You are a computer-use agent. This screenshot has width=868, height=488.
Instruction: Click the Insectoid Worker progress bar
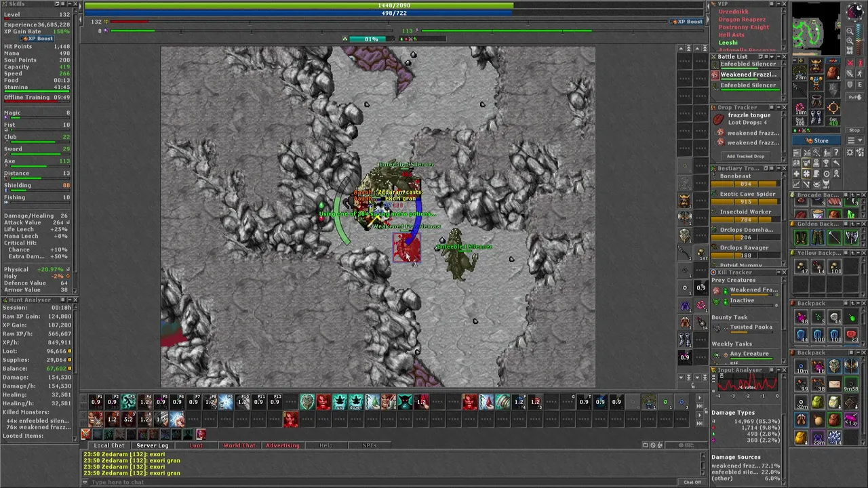tap(747, 220)
